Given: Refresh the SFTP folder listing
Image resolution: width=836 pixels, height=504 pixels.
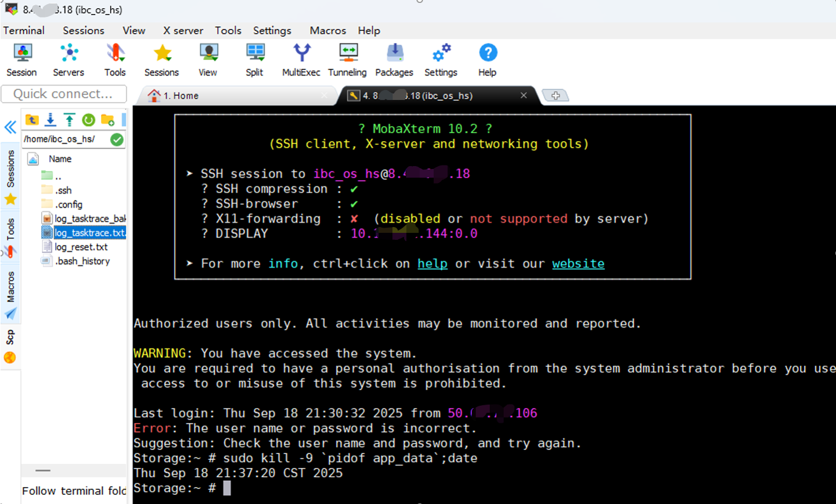Looking at the screenshot, I should (88, 120).
